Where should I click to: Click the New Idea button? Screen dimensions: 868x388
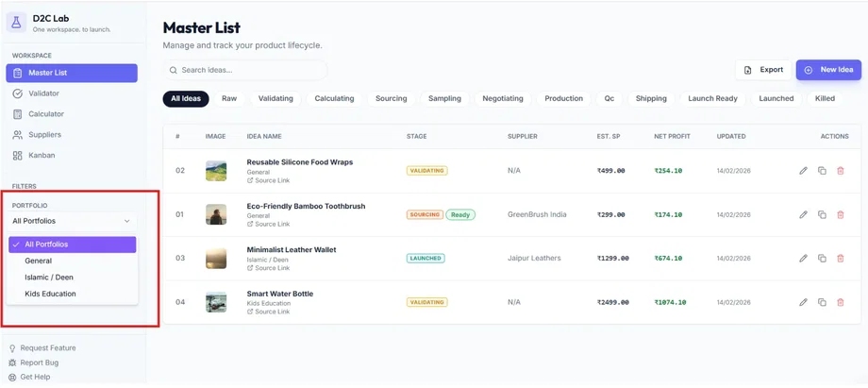828,70
